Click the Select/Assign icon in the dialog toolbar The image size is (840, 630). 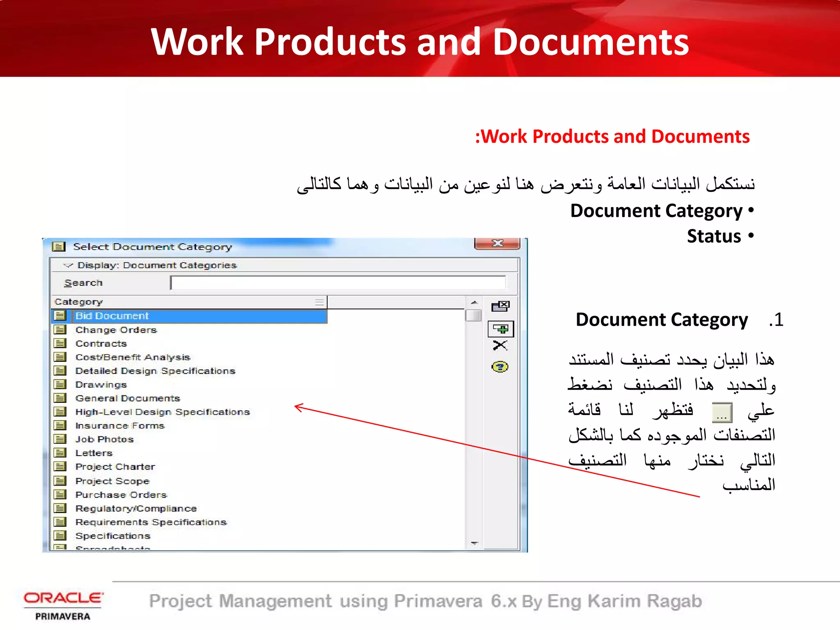[x=500, y=306]
